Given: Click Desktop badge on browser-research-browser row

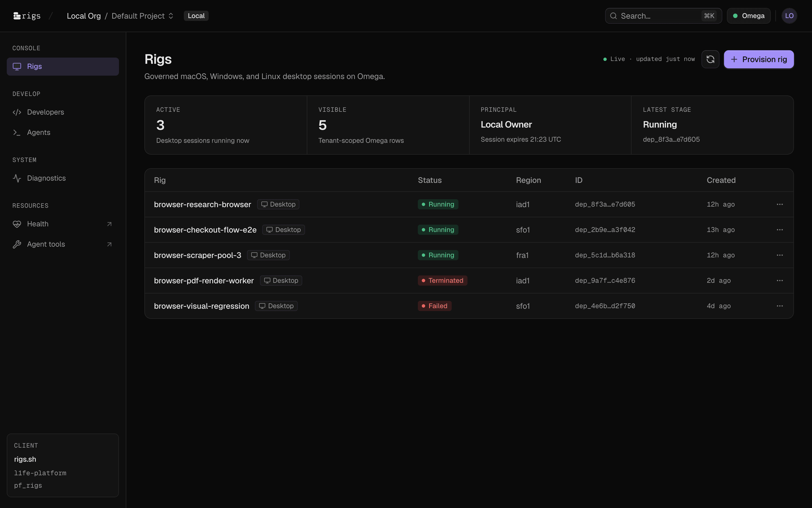Looking at the screenshot, I should pyautogui.click(x=278, y=204).
